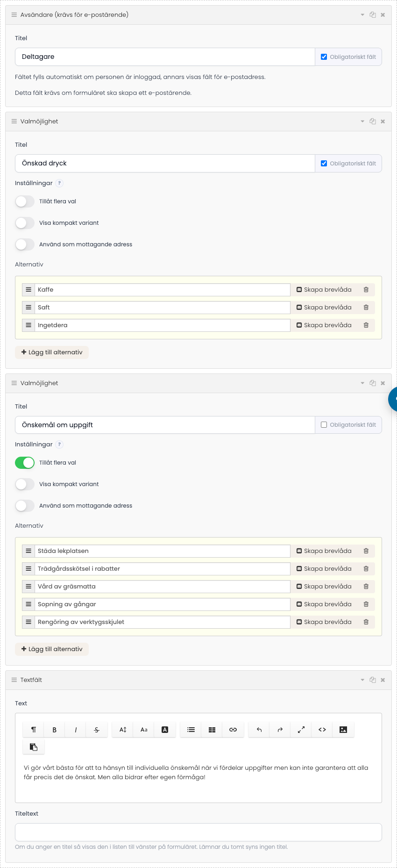Insert image into the text field
This screenshot has height=868, width=397.
click(343, 730)
